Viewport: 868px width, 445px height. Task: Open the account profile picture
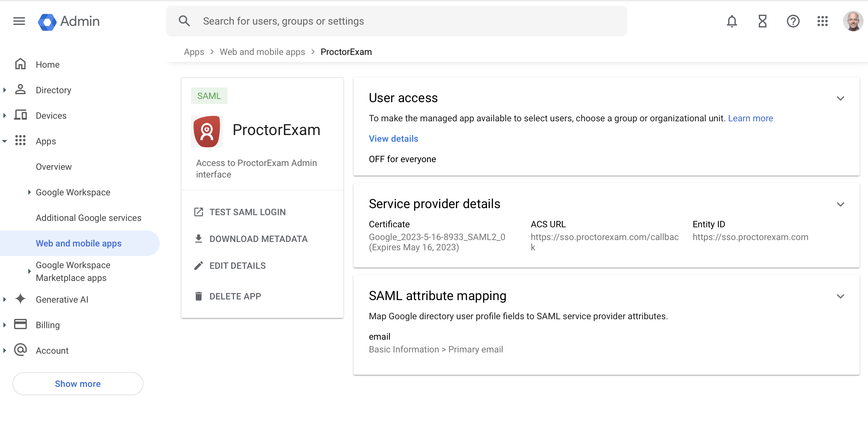(x=853, y=21)
